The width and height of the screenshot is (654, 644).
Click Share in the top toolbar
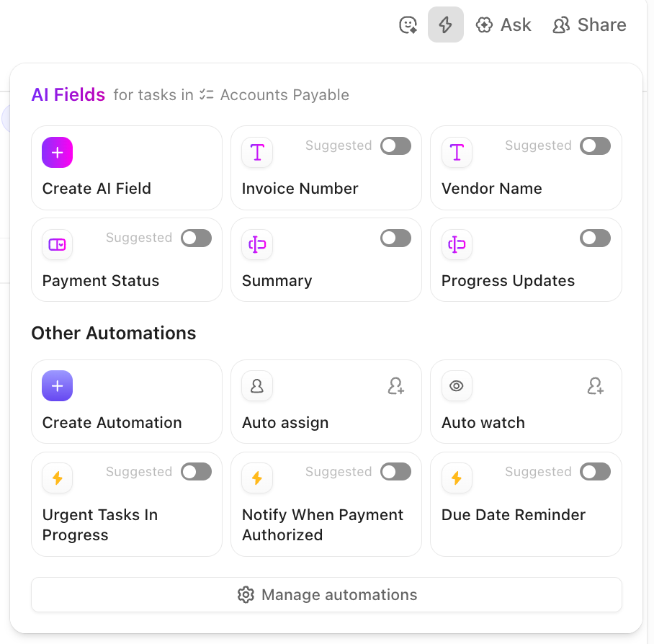(x=589, y=24)
